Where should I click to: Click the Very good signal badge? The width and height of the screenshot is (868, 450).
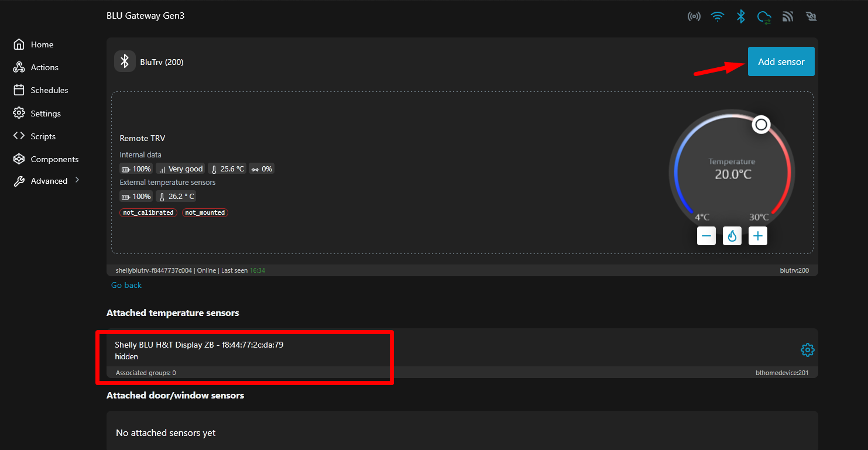click(180, 169)
